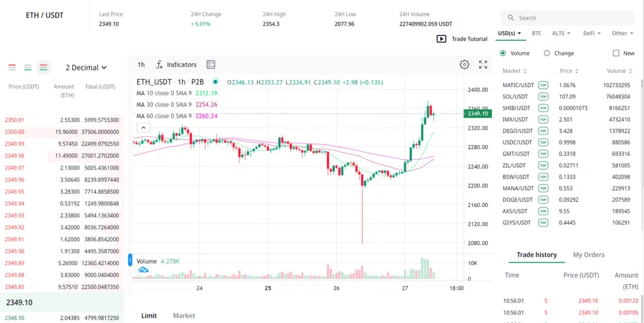Switch to the Market order tab
644x323 pixels.
[x=184, y=315]
